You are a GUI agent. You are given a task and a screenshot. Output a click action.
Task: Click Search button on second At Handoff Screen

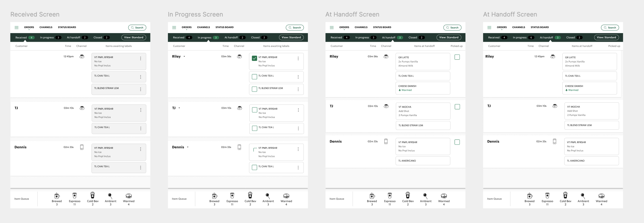pyautogui.click(x=610, y=27)
